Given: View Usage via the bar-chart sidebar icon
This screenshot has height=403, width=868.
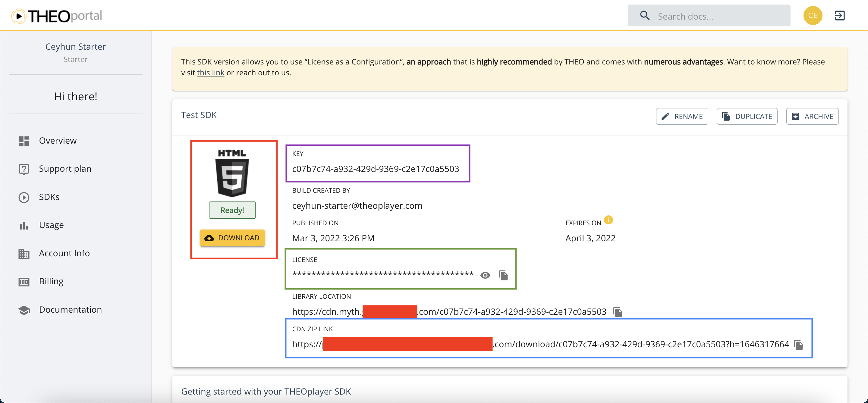Looking at the screenshot, I should 24,225.
